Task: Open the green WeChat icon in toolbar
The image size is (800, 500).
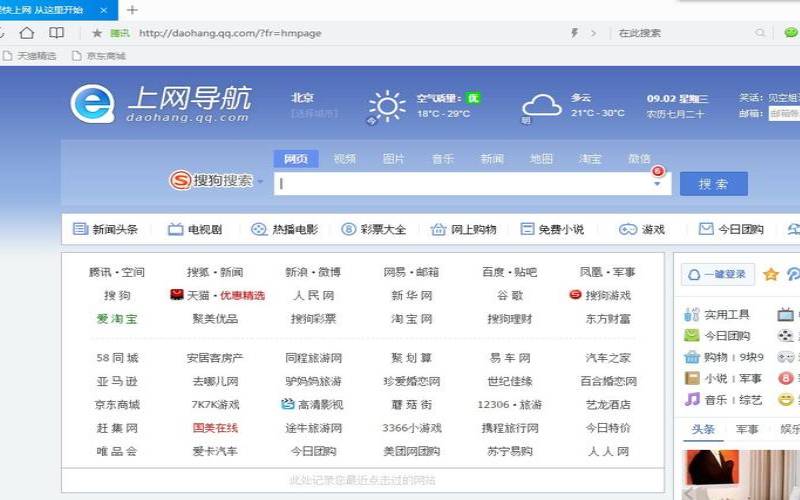Action: pos(791,33)
